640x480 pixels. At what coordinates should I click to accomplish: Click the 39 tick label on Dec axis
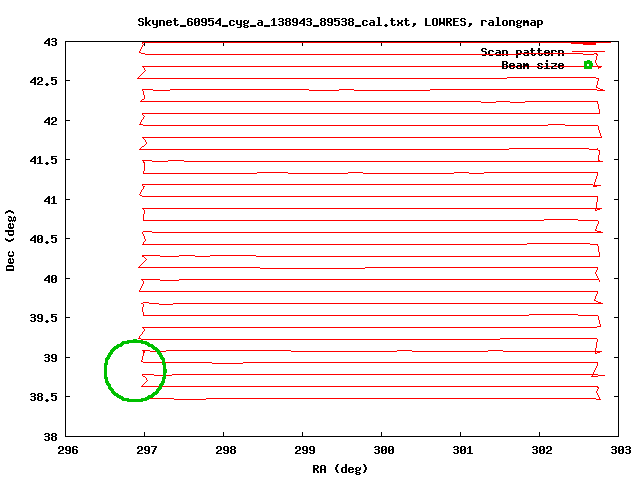[x=50, y=358]
